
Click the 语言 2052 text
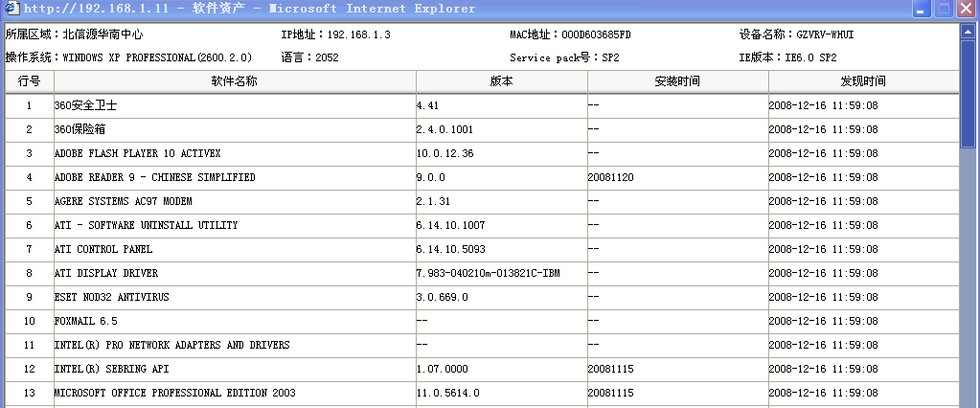310,57
